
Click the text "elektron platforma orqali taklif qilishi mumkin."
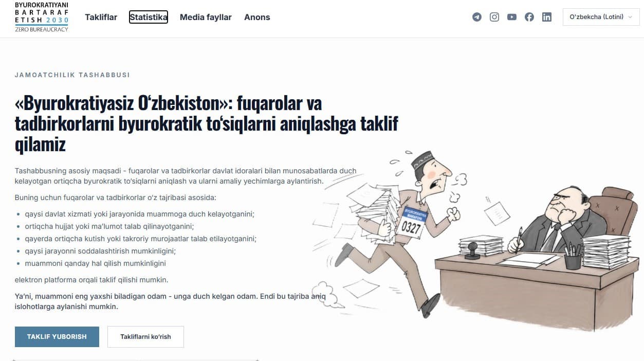coord(91,280)
